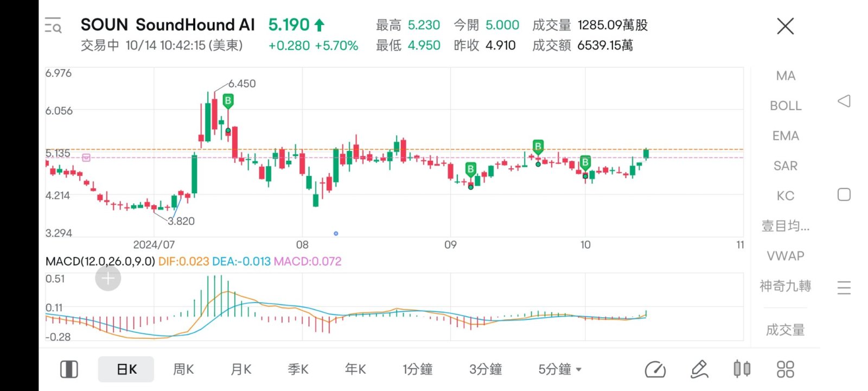
Task: Select the BOLL indicator
Action: (x=786, y=106)
